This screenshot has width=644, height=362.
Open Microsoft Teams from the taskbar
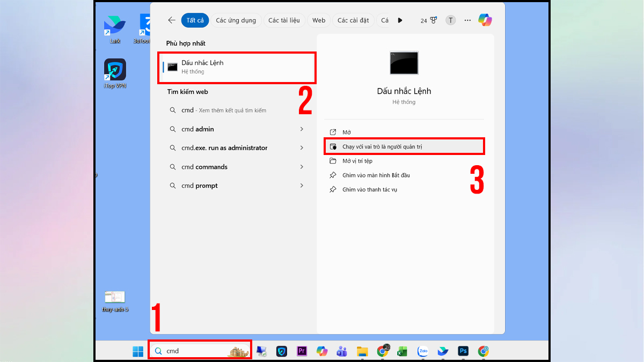pos(342,351)
